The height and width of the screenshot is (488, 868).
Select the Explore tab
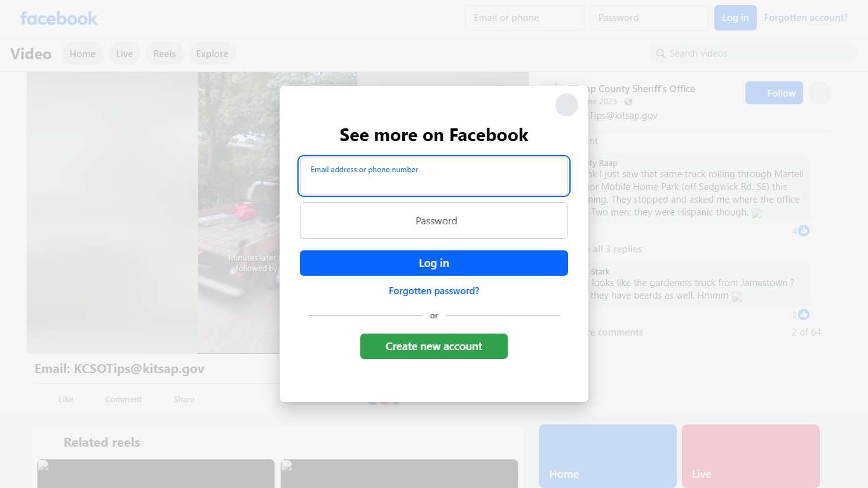point(212,54)
